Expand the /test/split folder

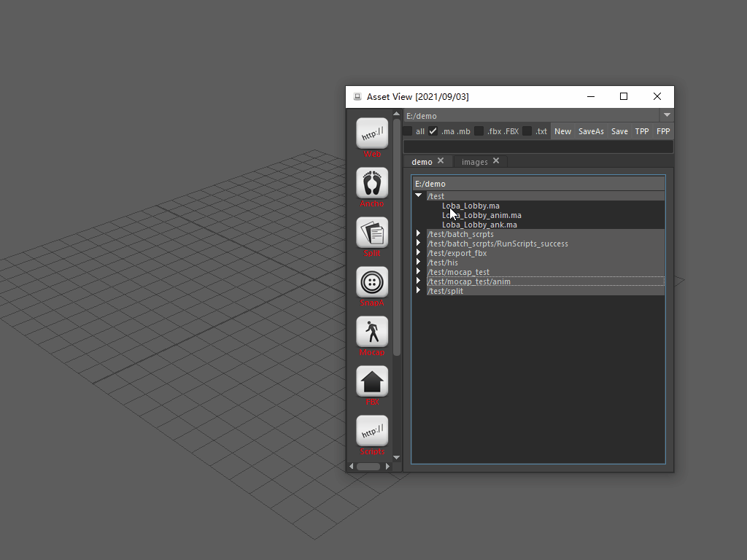[x=419, y=291]
